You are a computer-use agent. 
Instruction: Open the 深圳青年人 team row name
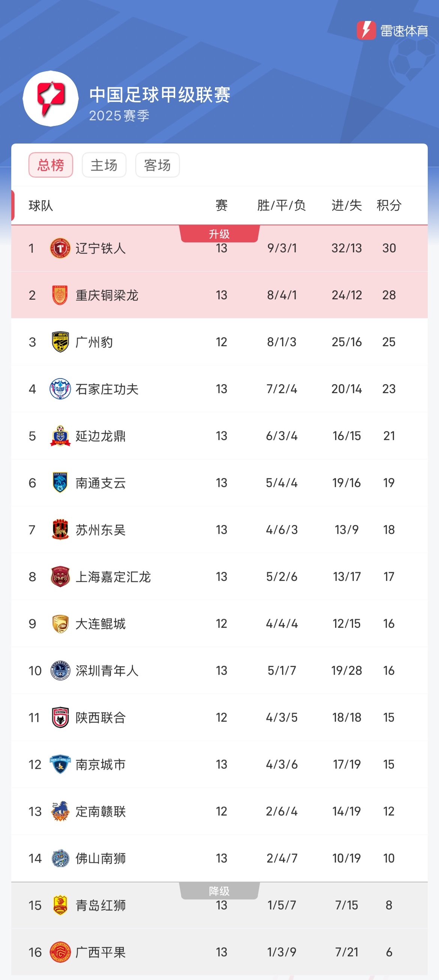click(107, 671)
